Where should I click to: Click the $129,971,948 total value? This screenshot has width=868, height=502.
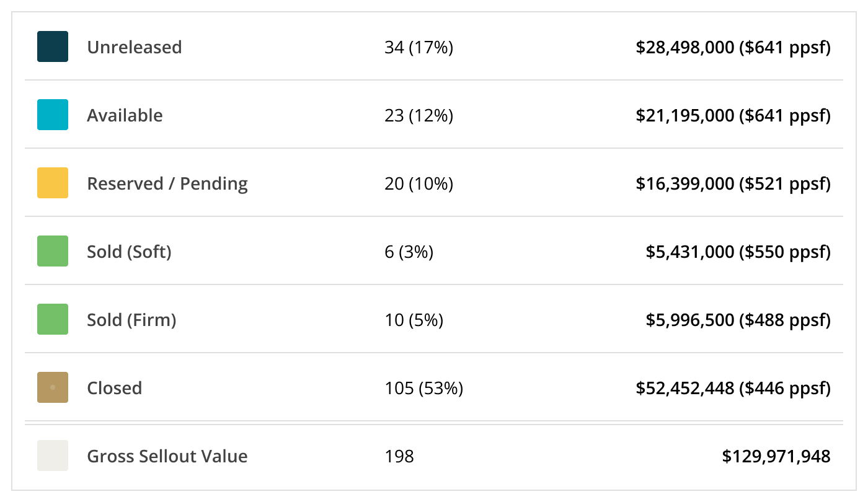776,456
